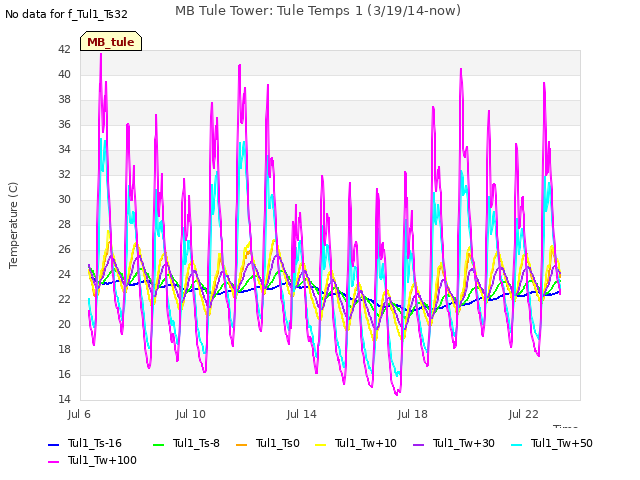Click the 28 y-axis tick label
This screenshot has width=640, height=480.
click(x=64, y=224)
